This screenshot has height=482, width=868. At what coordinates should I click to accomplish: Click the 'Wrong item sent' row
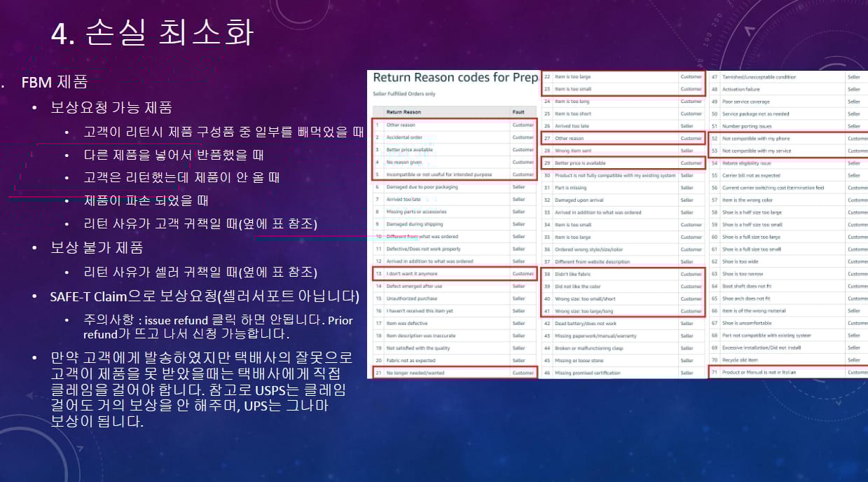click(x=623, y=151)
